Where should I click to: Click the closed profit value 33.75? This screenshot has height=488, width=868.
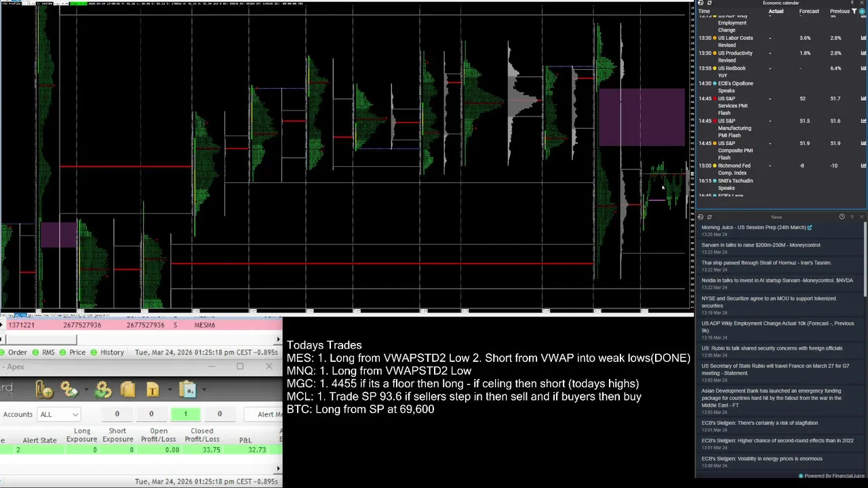[211, 450]
